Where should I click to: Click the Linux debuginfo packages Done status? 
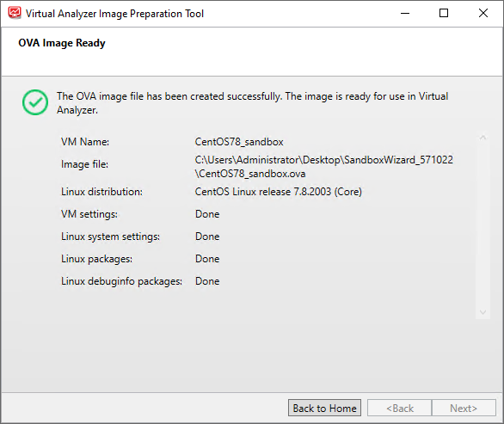coord(207,281)
